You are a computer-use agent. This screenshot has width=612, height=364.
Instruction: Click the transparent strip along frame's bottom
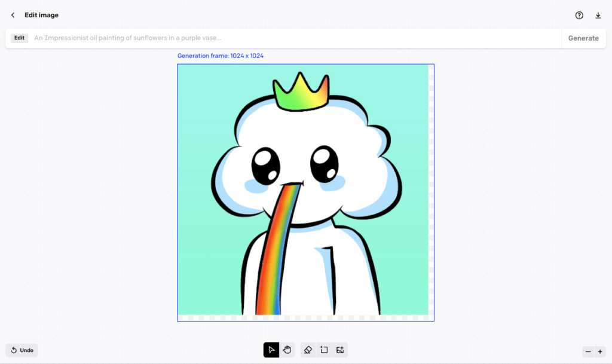point(305,318)
